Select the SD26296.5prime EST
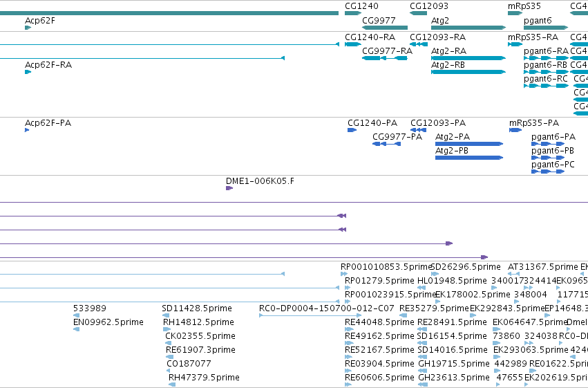Viewport: 588px width, 388px height. [435, 274]
